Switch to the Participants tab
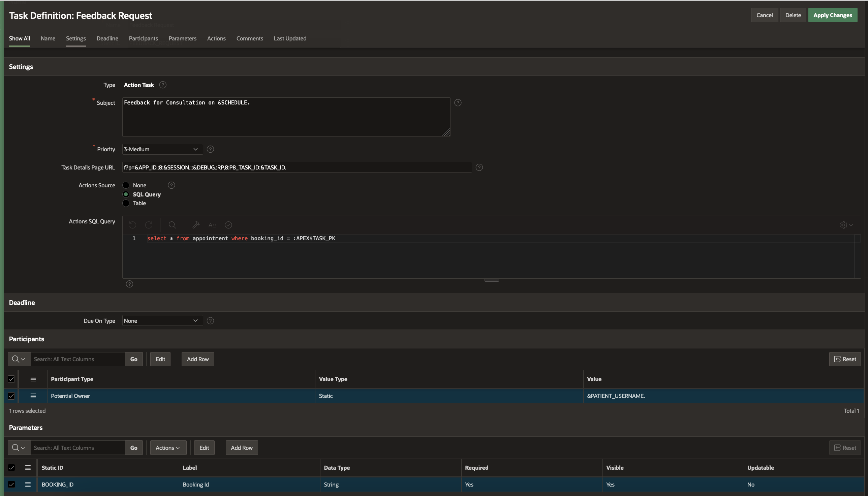Viewport: 868px width, 496px height. point(143,38)
